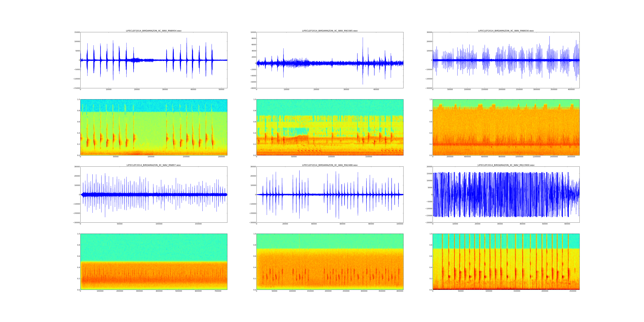Screen dimensions: 644x322
Task: Select the RN8954.wav waveform plot
Action: click(x=153, y=60)
